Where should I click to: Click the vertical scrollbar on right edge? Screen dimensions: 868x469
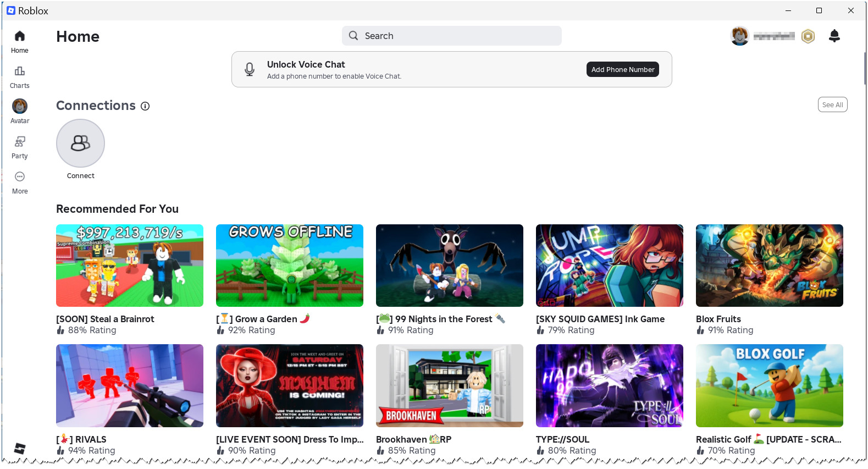coord(865,69)
